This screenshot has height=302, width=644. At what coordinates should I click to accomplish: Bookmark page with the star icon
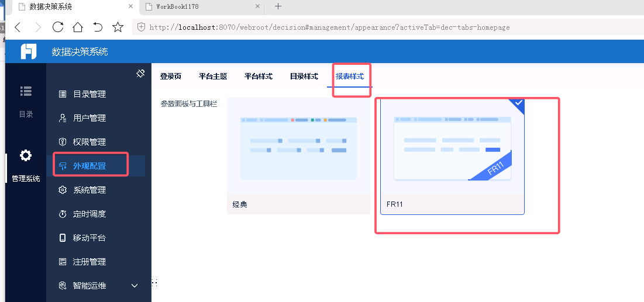(x=118, y=27)
